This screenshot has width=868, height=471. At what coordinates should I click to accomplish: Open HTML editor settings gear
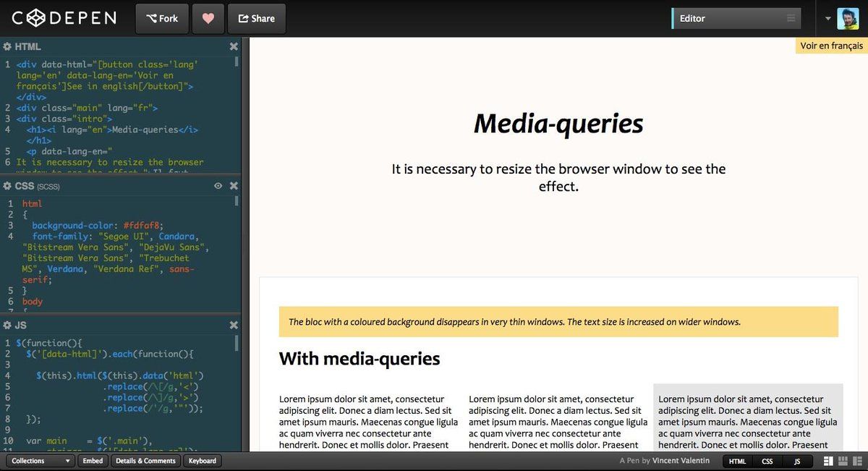[x=7, y=46]
